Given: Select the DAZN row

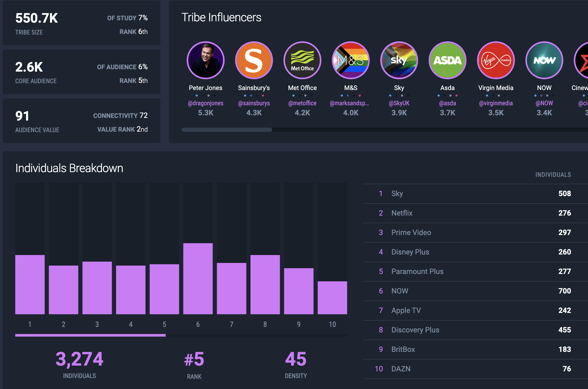Looking at the screenshot, I should (x=475, y=369).
